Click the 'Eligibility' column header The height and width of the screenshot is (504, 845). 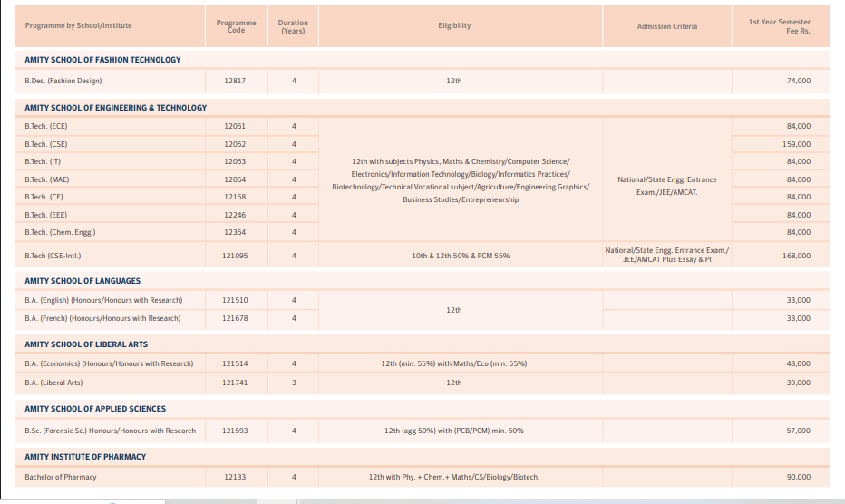(454, 26)
